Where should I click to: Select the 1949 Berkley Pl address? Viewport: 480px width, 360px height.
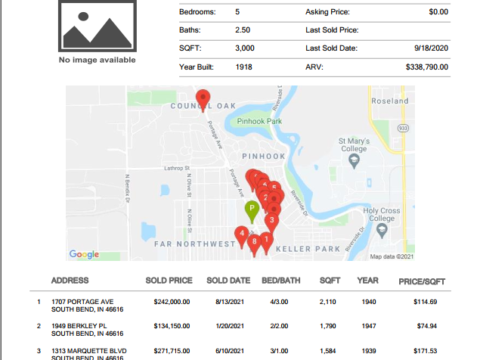[87, 330]
